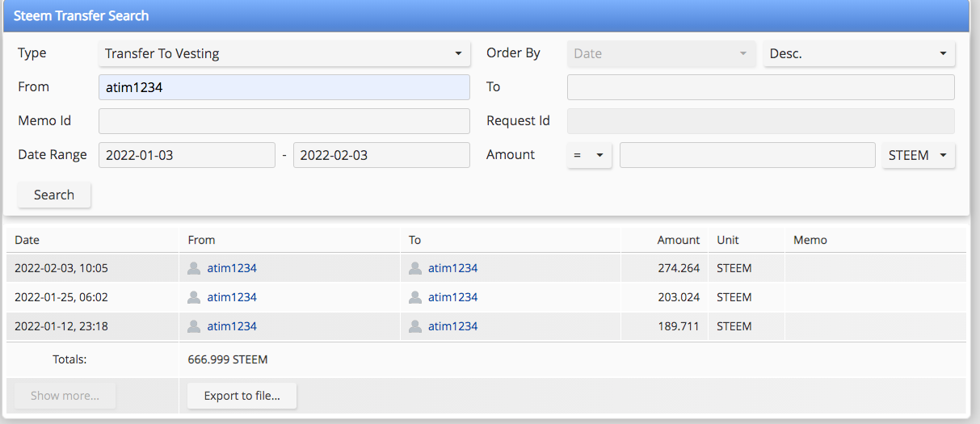Click the Export to file... button
The width and height of the screenshot is (980, 424).
(242, 396)
